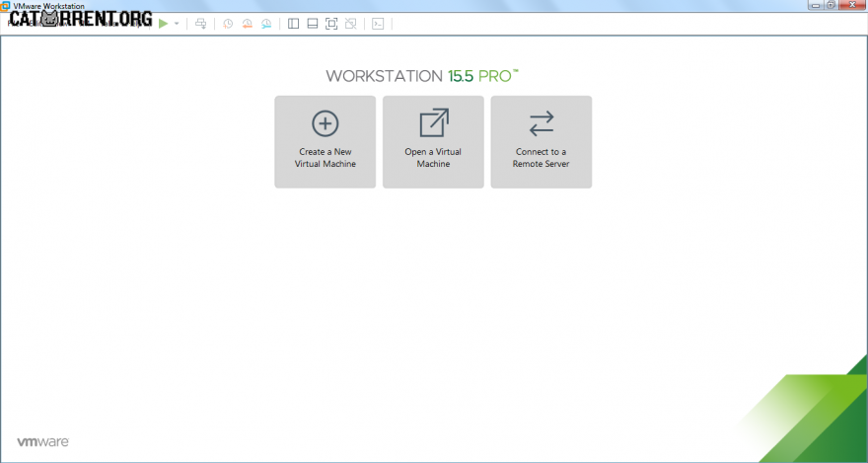868x463 pixels.
Task: Toggle the library sidebar panel icon
Action: [x=293, y=24]
